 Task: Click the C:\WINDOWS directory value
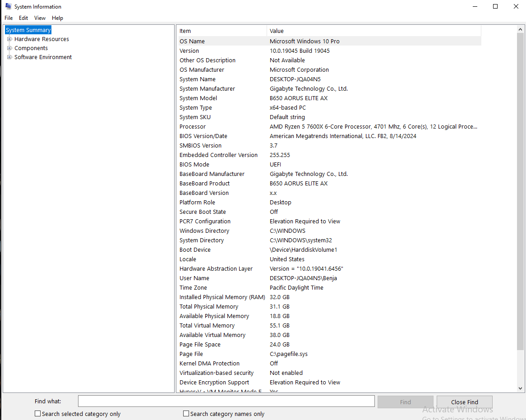tap(287, 231)
